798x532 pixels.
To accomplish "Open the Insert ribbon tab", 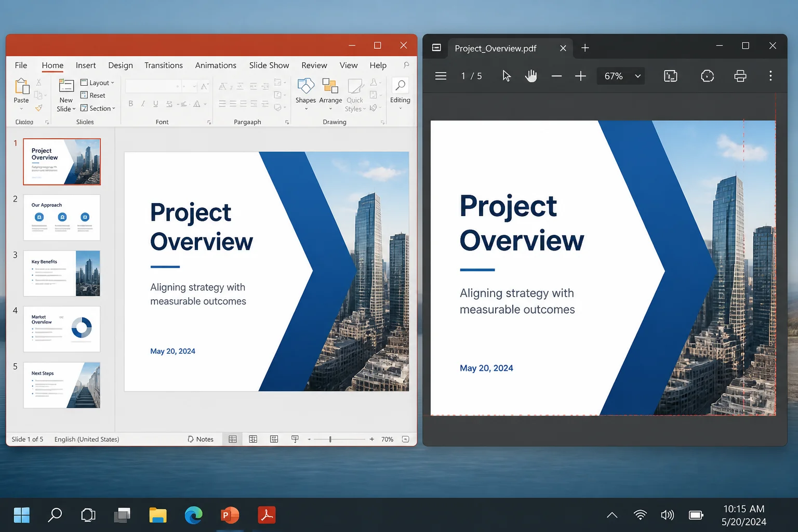I will tap(86, 65).
